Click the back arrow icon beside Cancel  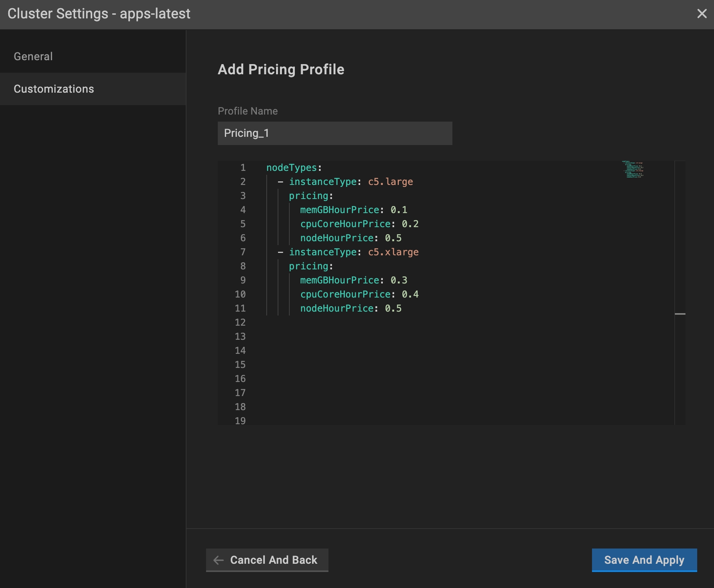219,560
